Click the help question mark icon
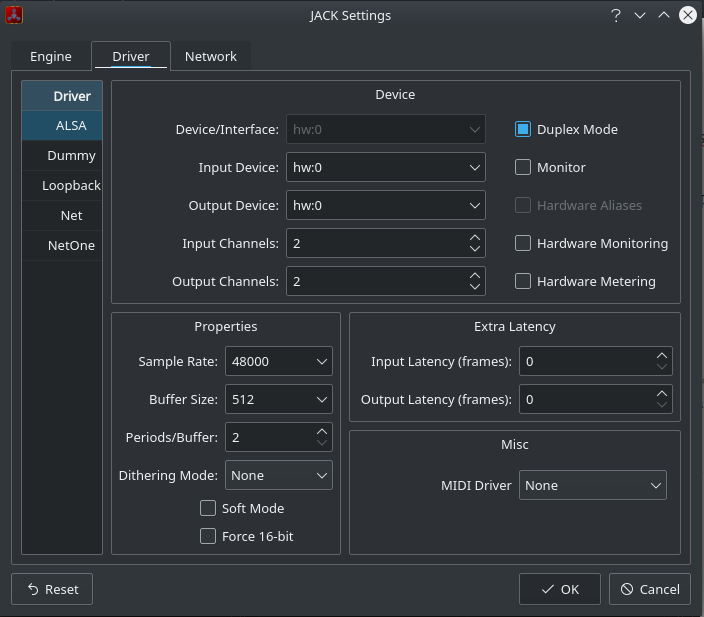This screenshot has width=704, height=617. 616,16
